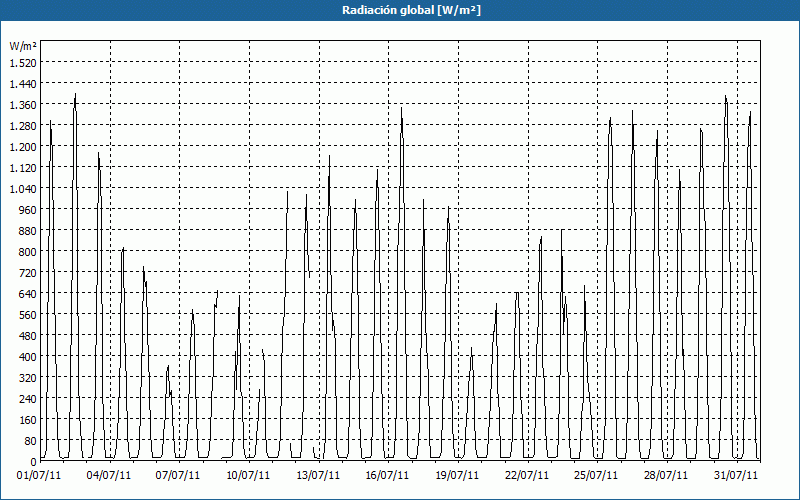Click the 22/07/11 date label
This screenshot has height=500, width=800.
[527, 476]
